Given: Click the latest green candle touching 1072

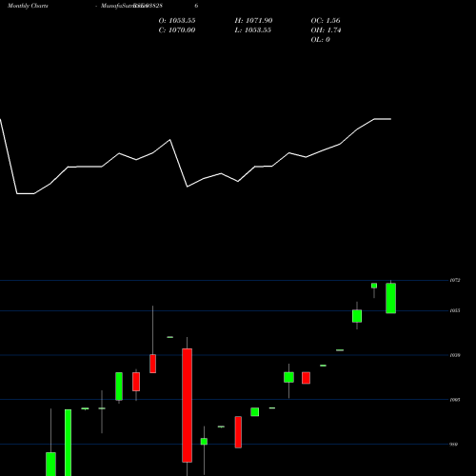Looking at the screenshot, I should pyautogui.click(x=390, y=298).
